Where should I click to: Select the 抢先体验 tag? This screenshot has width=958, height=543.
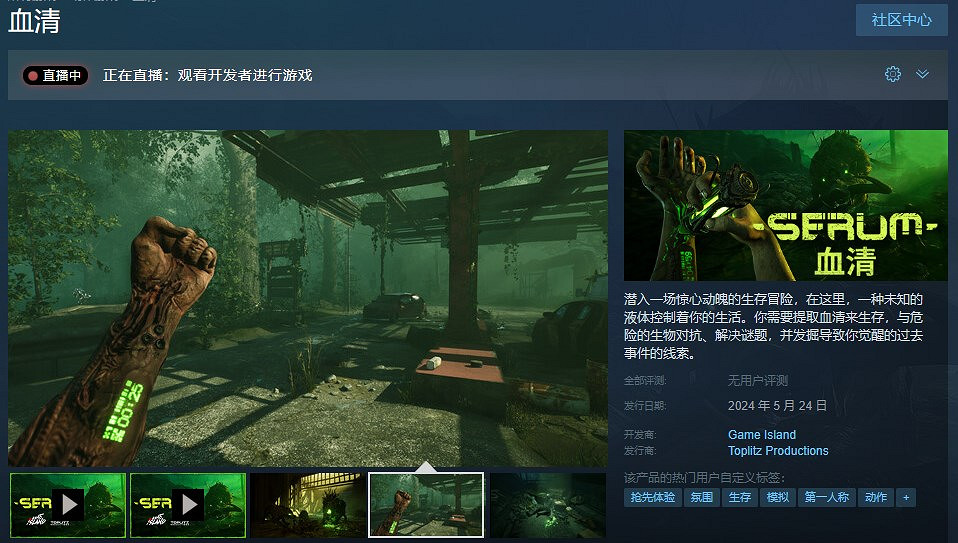point(651,497)
